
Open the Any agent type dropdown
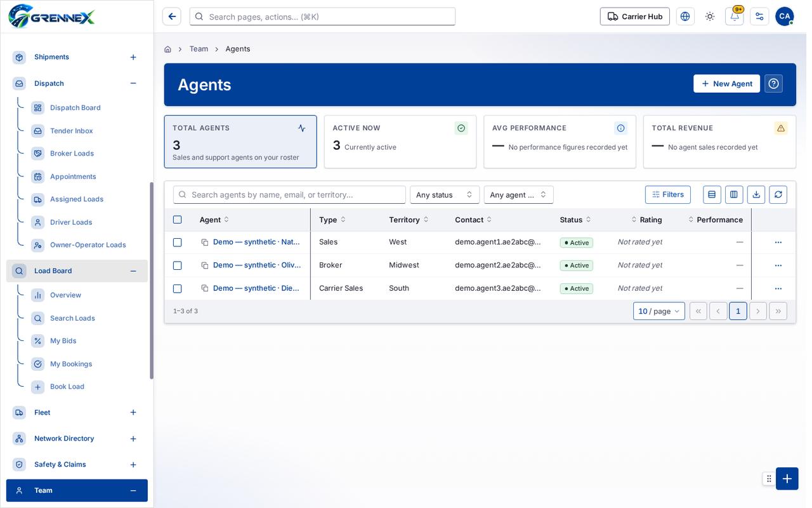519,195
